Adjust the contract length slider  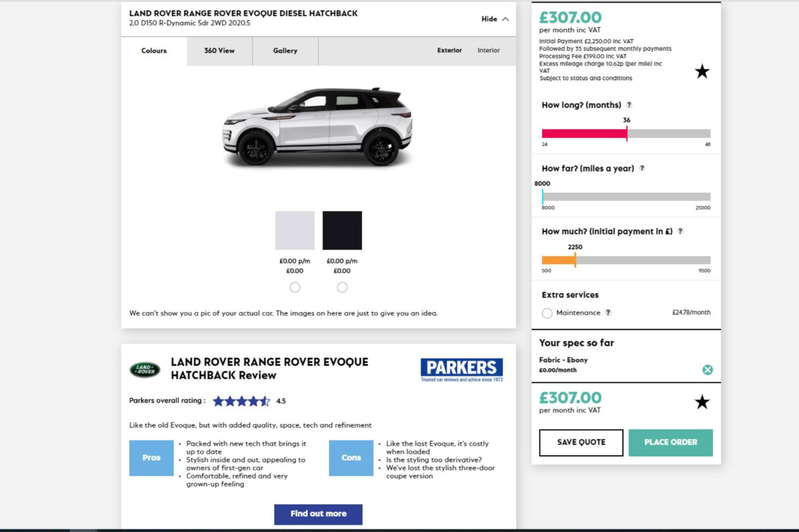pos(627,134)
